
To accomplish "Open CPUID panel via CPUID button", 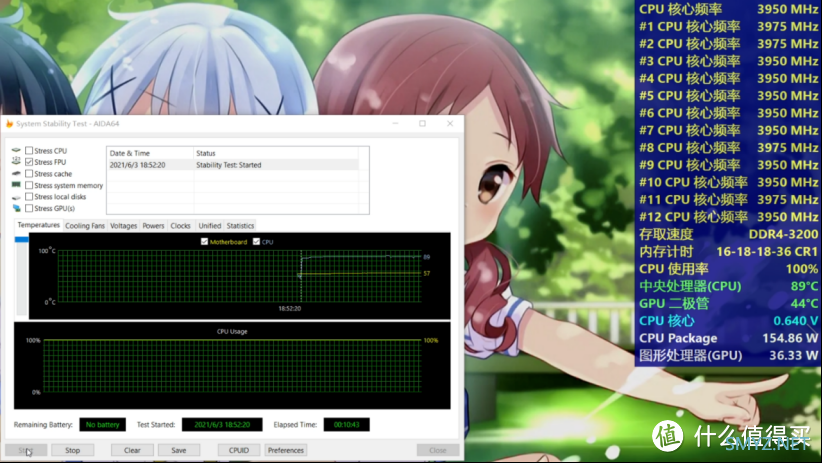I will (x=238, y=450).
